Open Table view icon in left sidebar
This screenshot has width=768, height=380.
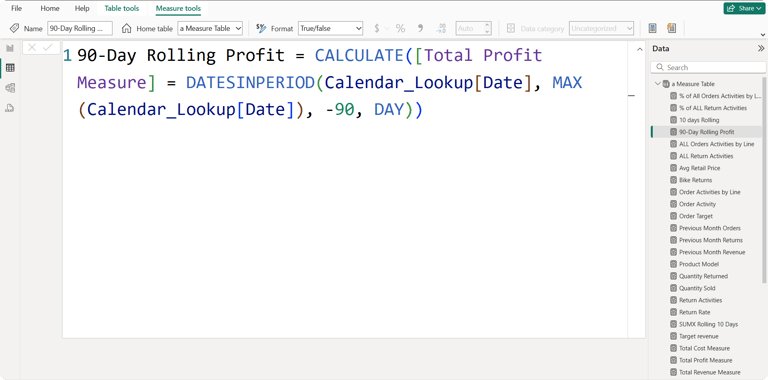click(10, 68)
